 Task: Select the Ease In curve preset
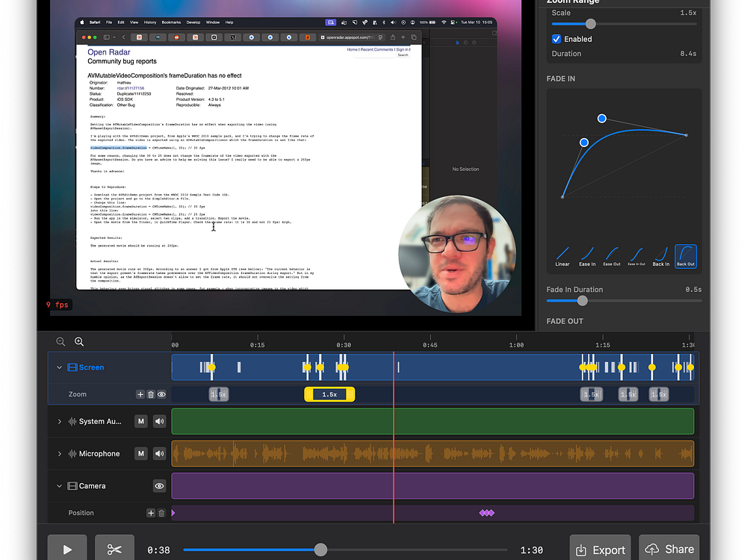(x=587, y=256)
